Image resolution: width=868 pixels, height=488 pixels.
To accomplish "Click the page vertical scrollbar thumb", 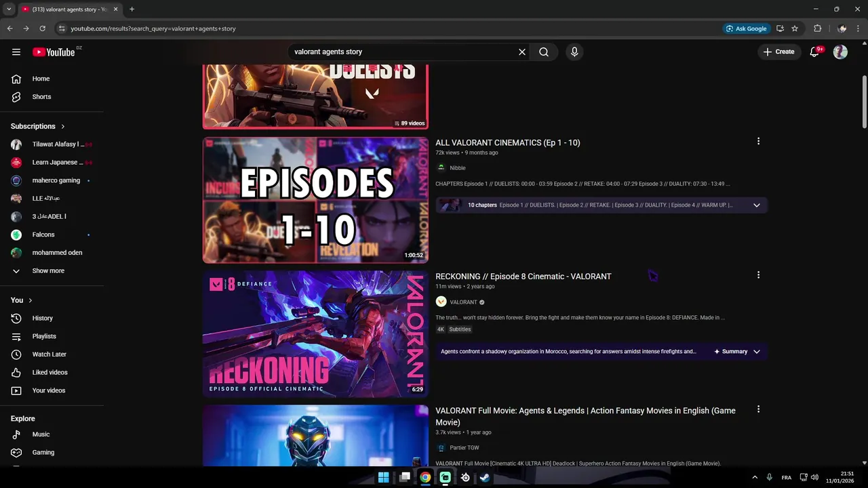I will pos(864,100).
